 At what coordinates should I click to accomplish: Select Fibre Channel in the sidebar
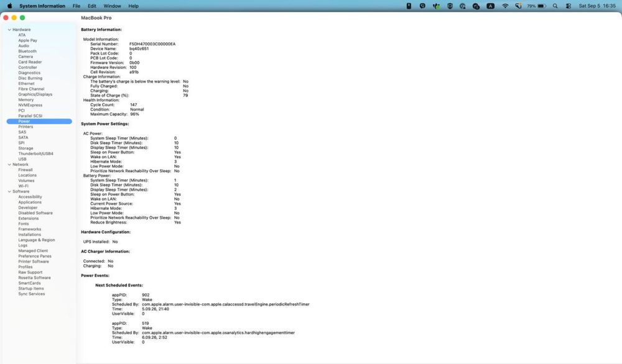[31, 89]
